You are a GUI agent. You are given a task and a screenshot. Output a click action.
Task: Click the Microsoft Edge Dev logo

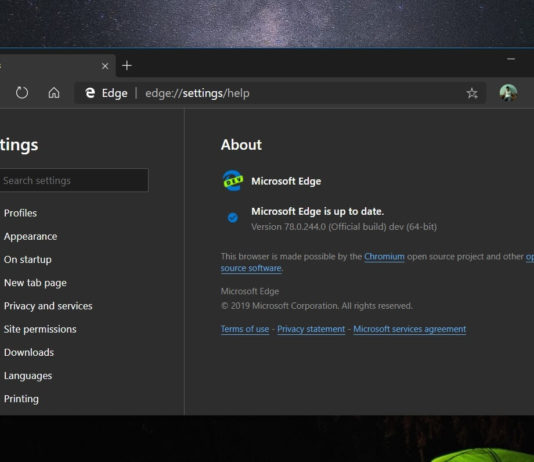pos(233,180)
